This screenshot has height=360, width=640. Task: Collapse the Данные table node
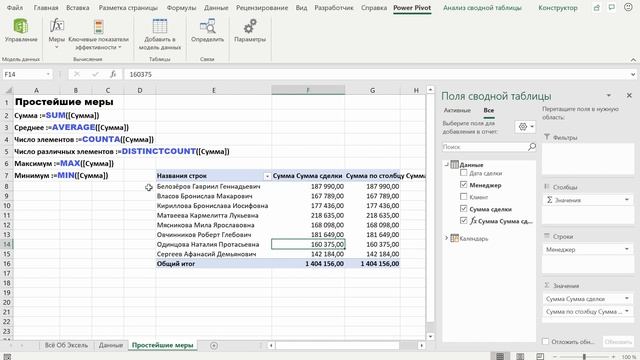447,164
